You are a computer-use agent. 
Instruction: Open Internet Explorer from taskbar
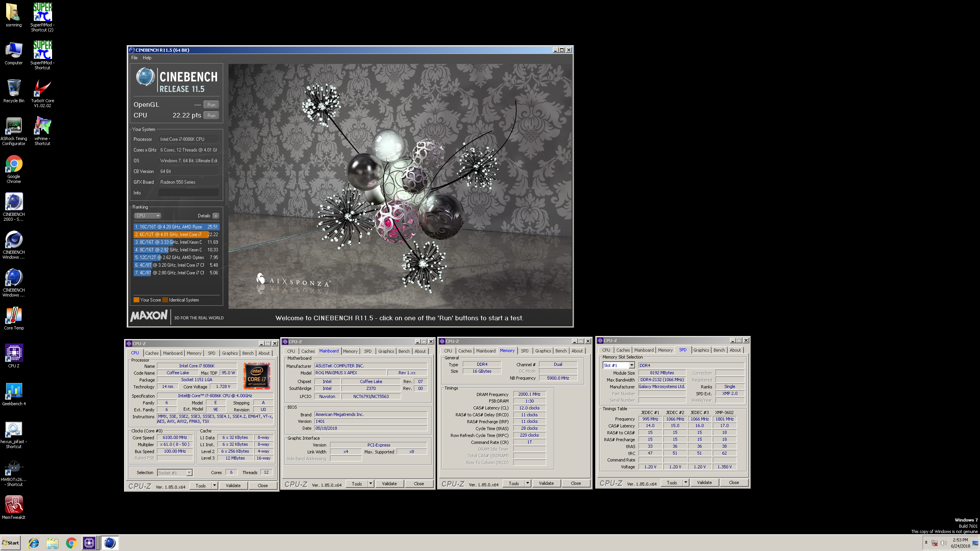coord(34,543)
